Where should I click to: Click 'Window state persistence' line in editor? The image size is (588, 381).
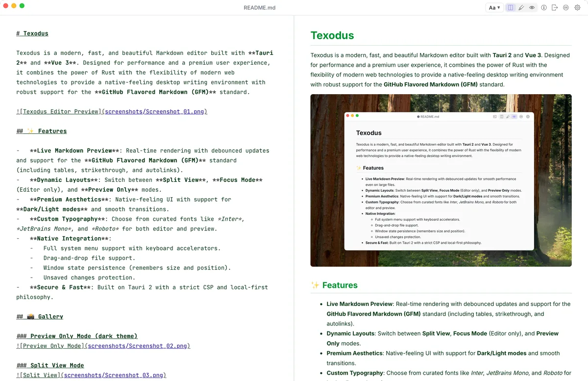coord(137,268)
